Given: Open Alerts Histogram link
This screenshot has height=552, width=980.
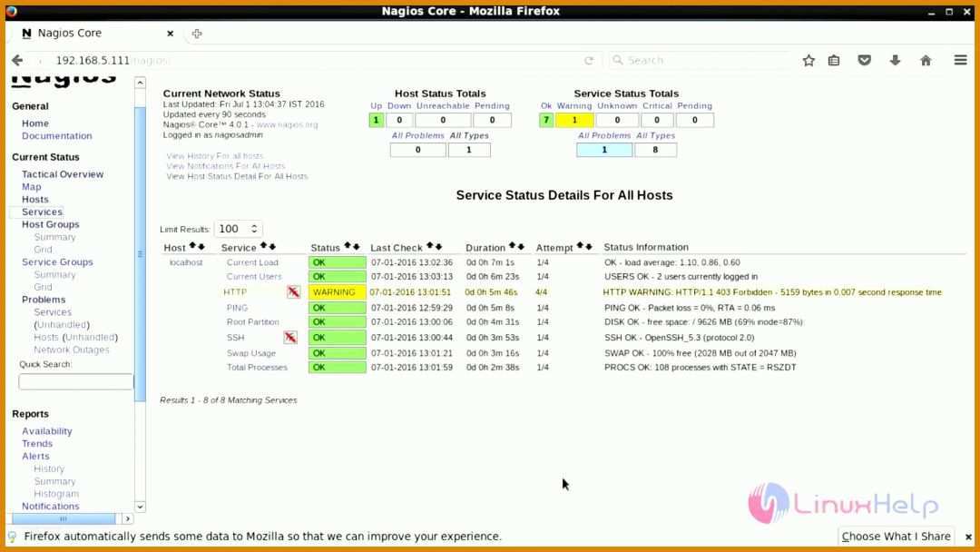Looking at the screenshot, I should (x=56, y=494).
